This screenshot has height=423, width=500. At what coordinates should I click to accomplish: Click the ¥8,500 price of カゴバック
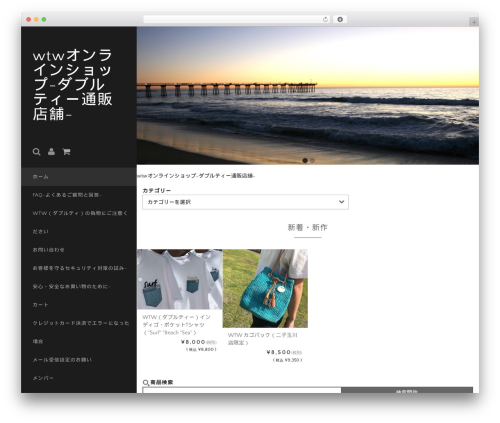click(279, 352)
